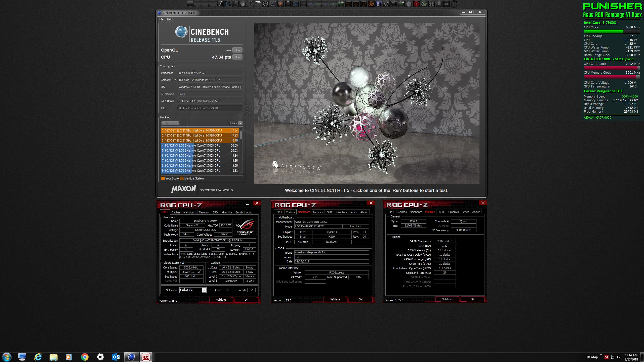The image size is (644, 362).
Task: Click the GPU Core Clock red bar in gadget
Action: [612, 68]
